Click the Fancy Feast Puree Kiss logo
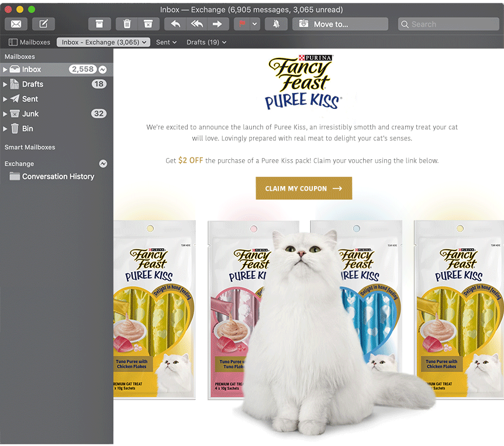 click(x=303, y=82)
